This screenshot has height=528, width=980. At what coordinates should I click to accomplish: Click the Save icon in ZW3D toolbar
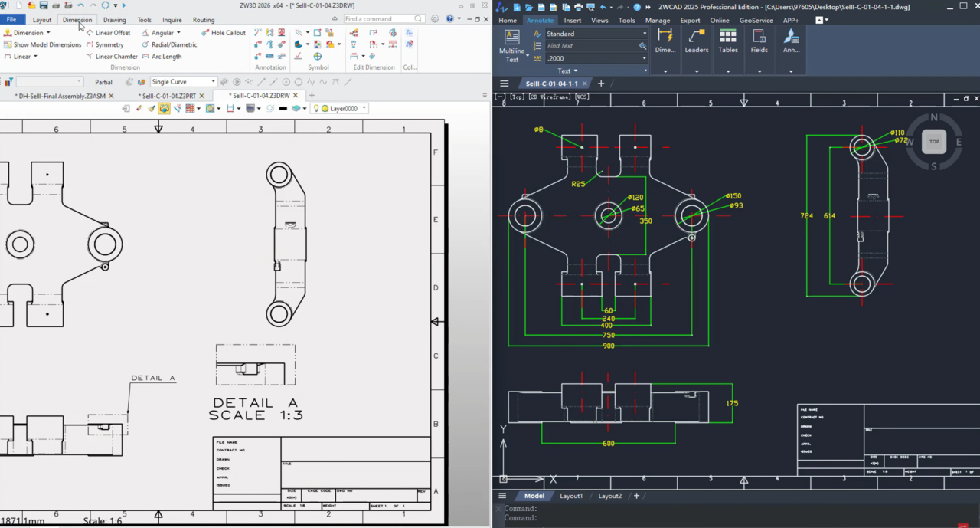[44, 5]
